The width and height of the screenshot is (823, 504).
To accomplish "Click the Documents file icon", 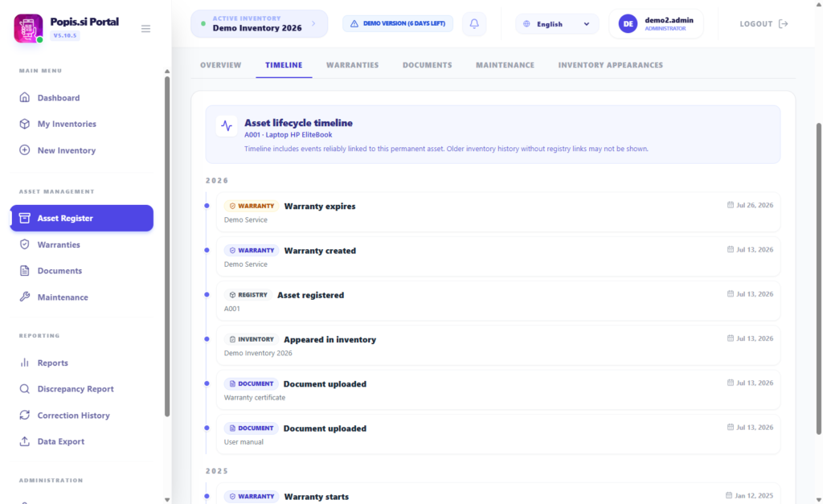I will tap(25, 270).
